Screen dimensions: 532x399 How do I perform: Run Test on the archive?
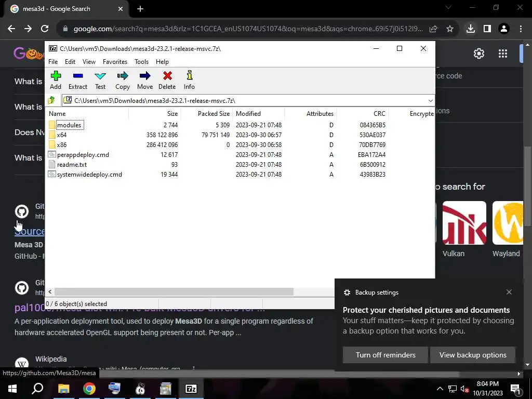click(100, 80)
